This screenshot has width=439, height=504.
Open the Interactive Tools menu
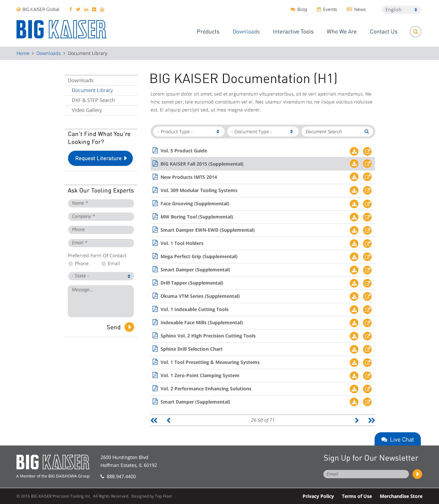click(x=293, y=31)
